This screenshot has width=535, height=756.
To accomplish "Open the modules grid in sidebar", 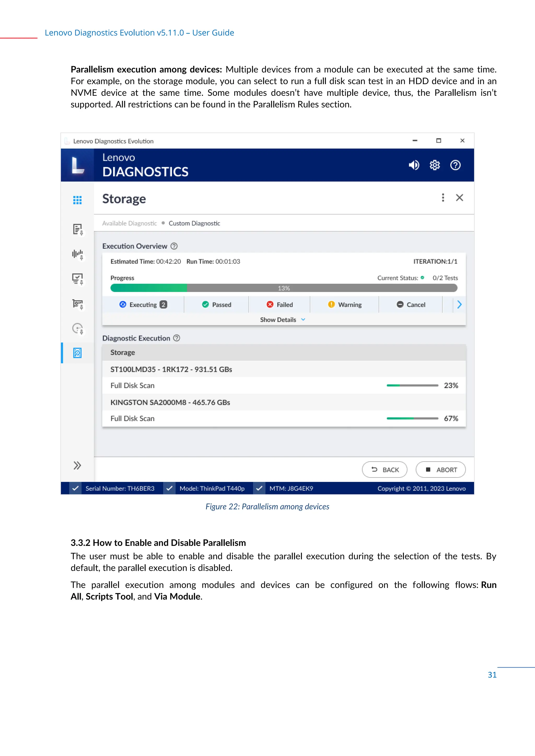I will tap(77, 200).
